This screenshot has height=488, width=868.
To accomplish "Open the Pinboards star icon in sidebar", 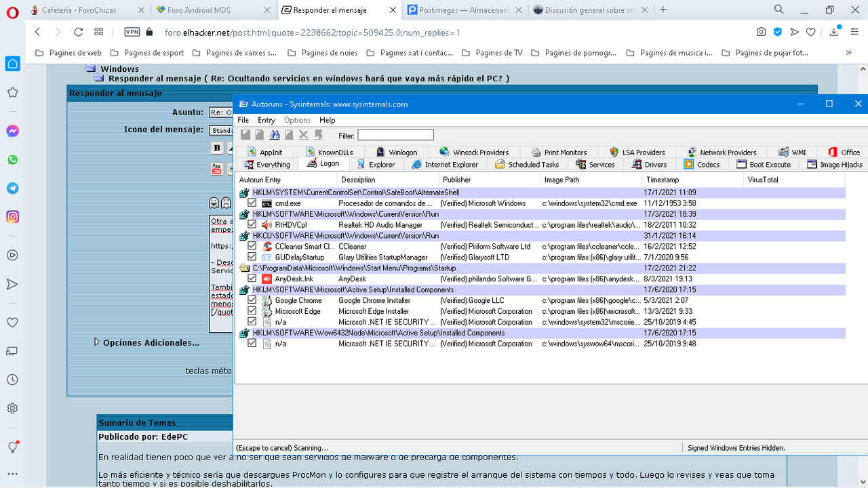I will click(12, 92).
